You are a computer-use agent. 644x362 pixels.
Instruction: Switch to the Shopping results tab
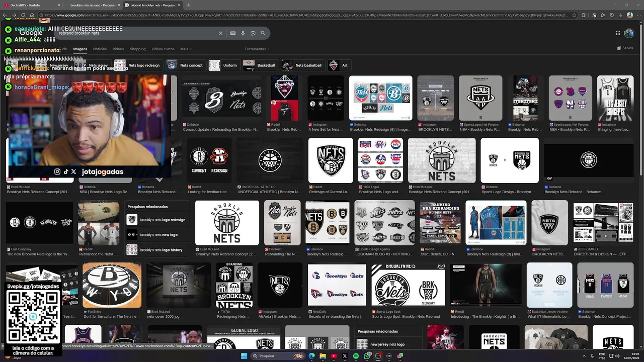[x=137, y=49]
